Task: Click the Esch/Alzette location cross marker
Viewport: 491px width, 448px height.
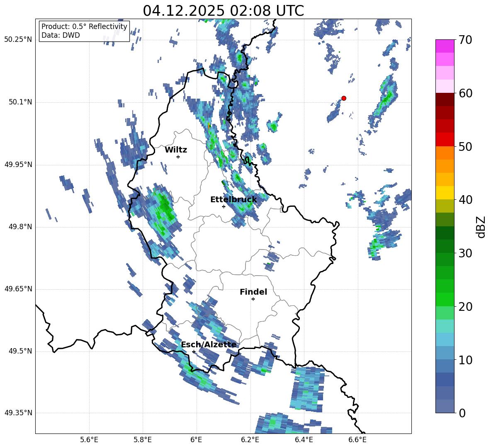Action: click(194, 351)
